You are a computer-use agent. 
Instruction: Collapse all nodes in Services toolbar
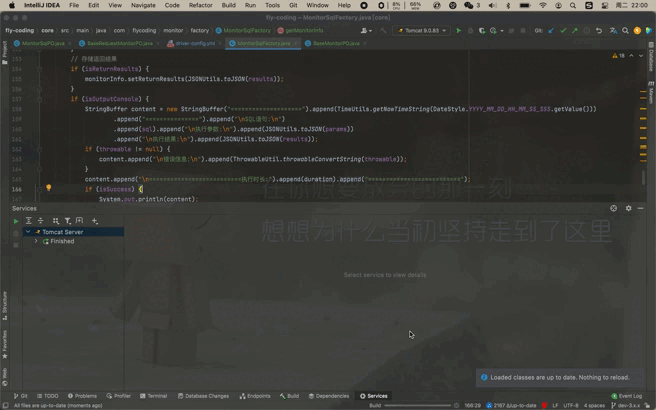[41, 220]
